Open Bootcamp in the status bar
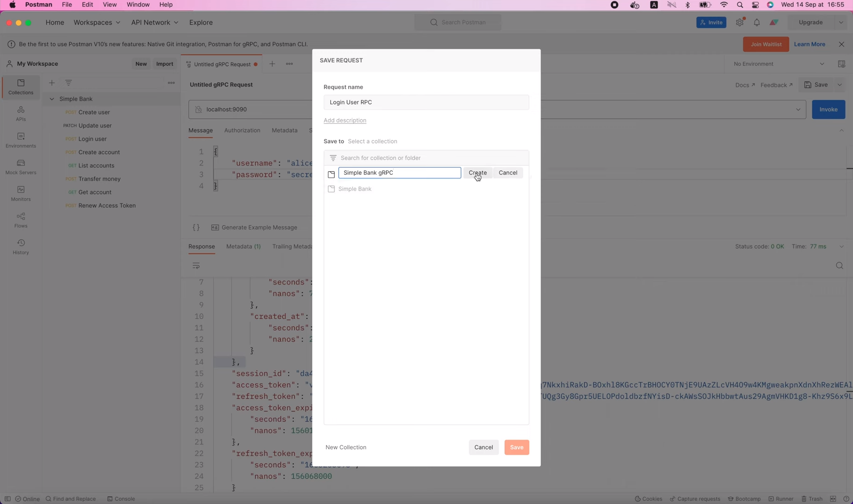This screenshot has width=853, height=504. pos(745,499)
